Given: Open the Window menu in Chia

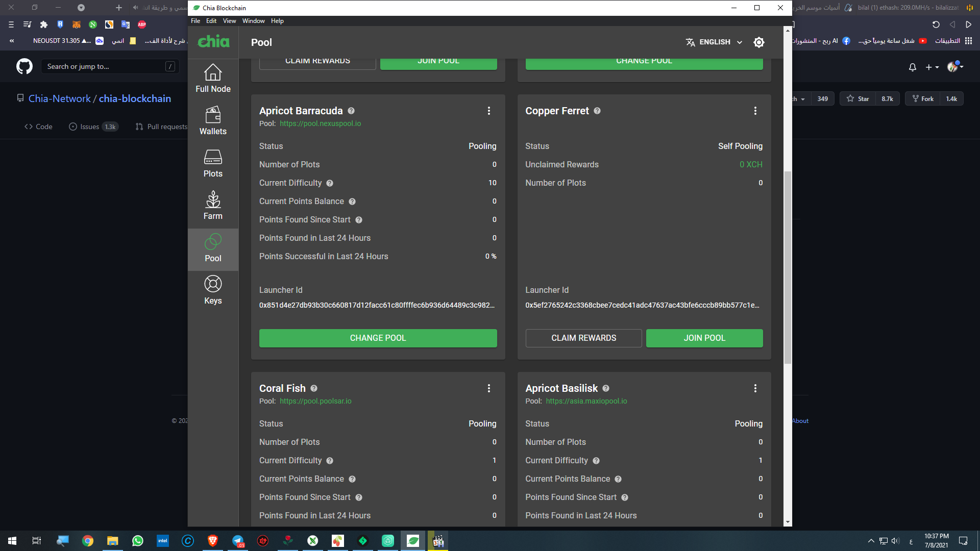Looking at the screenshot, I should click(x=253, y=21).
